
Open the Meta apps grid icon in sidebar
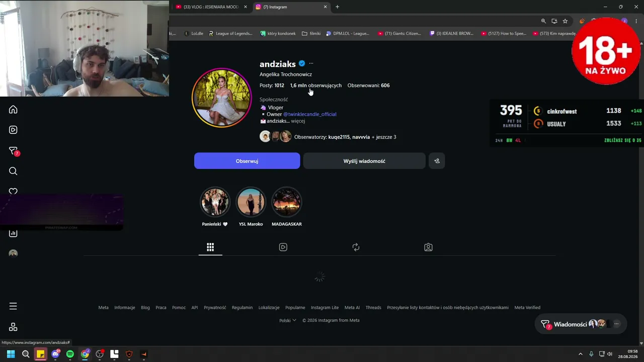click(x=13, y=327)
